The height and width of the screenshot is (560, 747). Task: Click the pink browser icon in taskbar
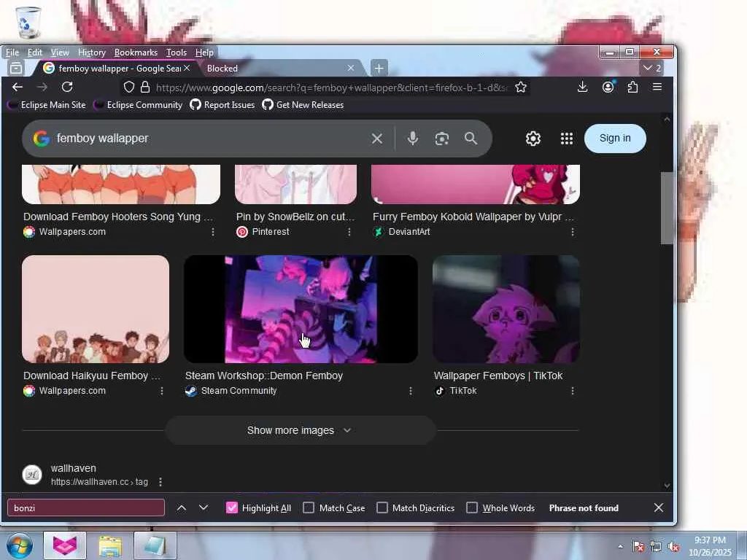point(65,545)
